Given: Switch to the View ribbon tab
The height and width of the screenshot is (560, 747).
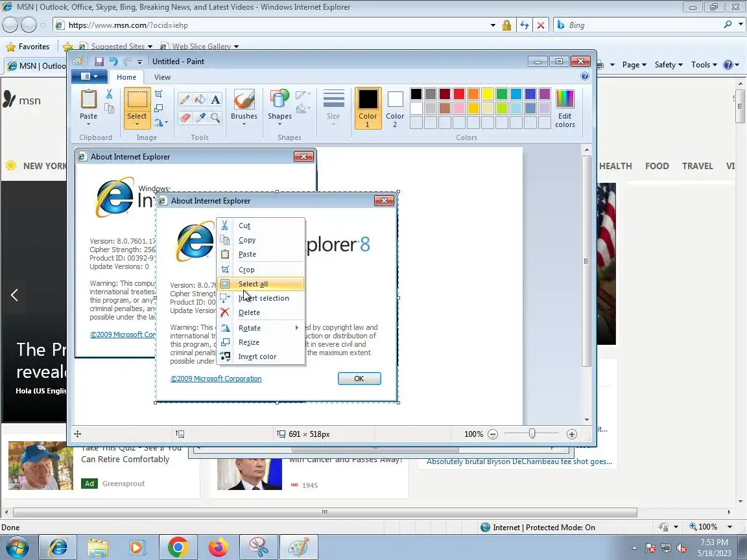Looking at the screenshot, I should (x=162, y=77).
